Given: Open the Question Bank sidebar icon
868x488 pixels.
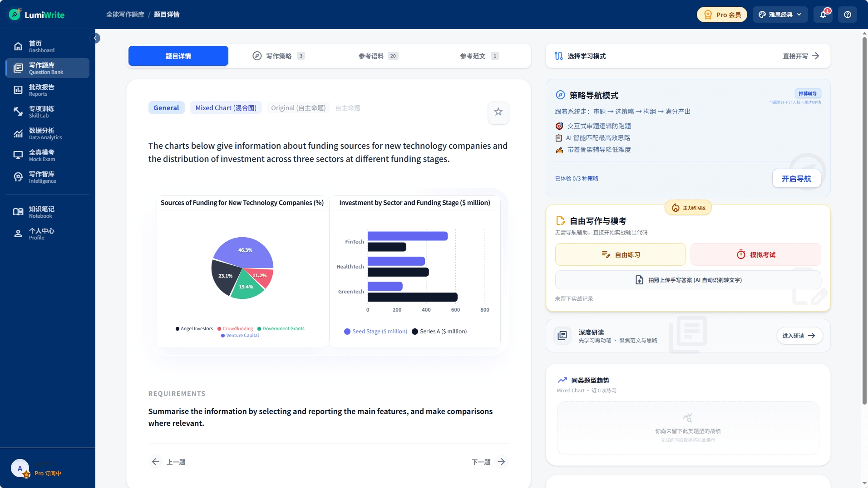Looking at the screenshot, I should pos(18,68).
